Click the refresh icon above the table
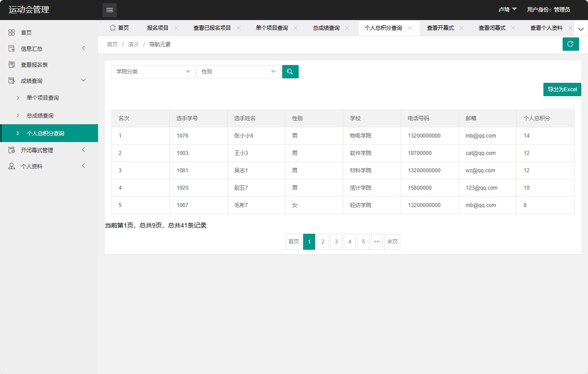 571,44
